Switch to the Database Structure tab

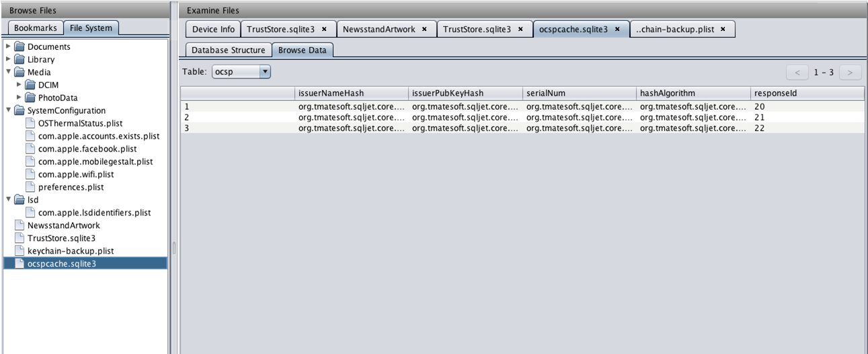point(228,50)
